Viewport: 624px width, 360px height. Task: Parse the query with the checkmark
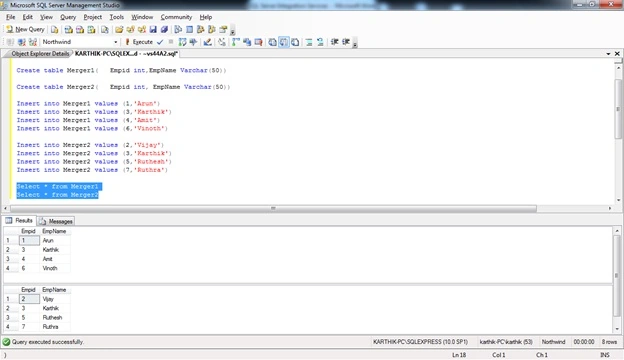160,42
